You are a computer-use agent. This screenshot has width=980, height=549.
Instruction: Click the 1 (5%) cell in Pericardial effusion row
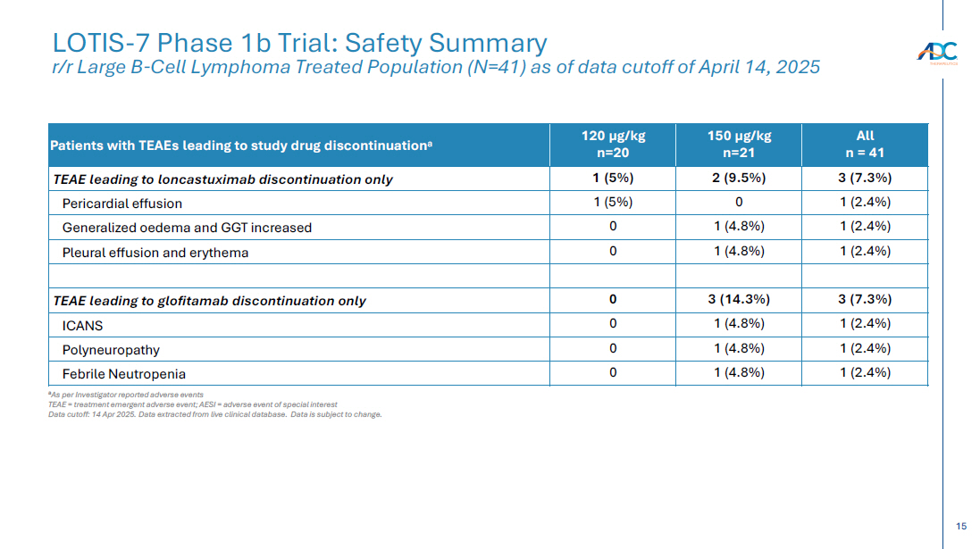click(x=613, y=203)
